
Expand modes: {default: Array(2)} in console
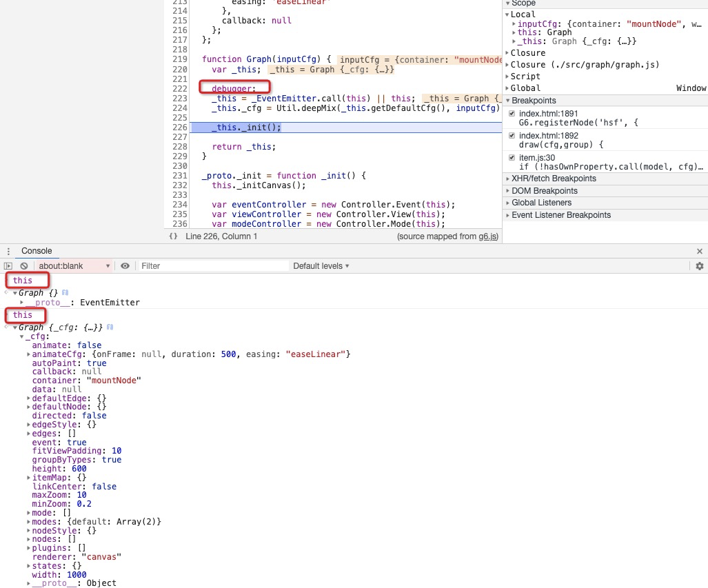coord(28,522)
